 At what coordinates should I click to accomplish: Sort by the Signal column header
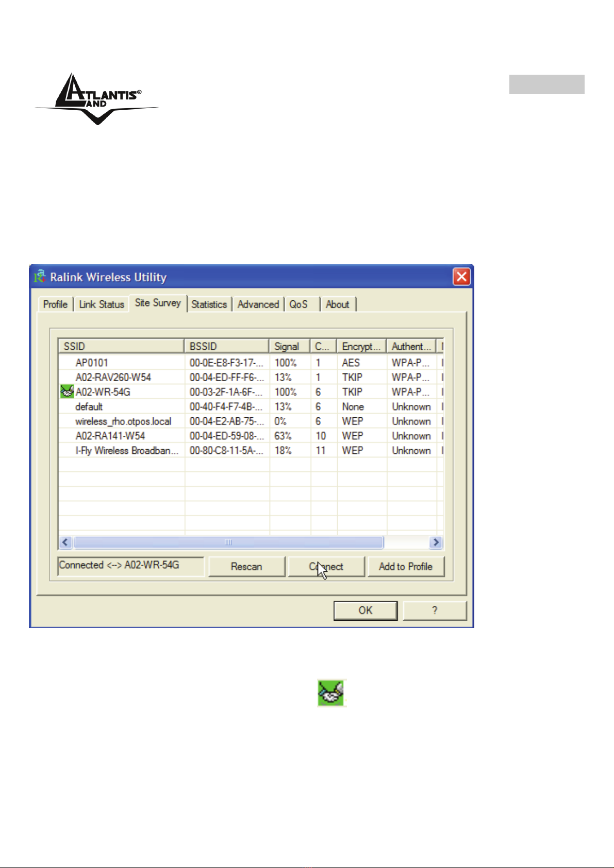[x=290, y=346]
